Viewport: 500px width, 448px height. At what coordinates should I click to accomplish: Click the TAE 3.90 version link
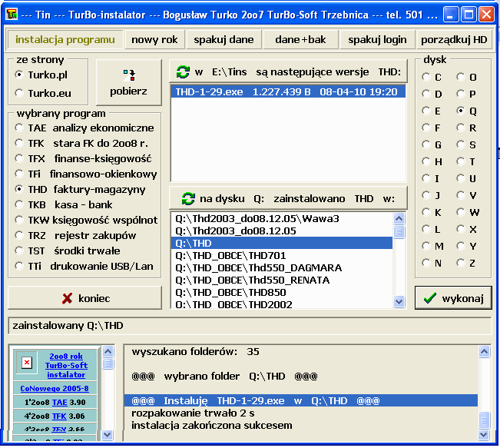[x=59, y=402]
